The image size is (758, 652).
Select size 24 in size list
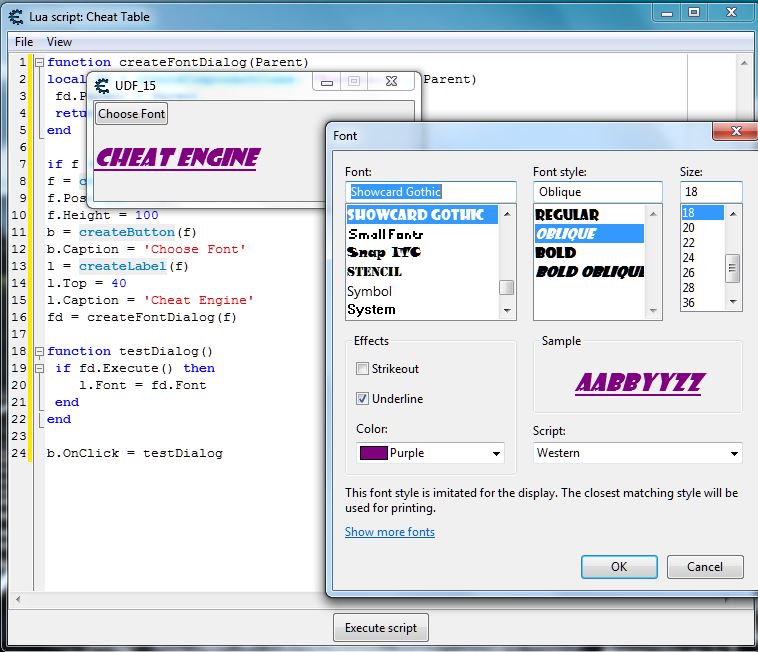click(x=702, y=258)
